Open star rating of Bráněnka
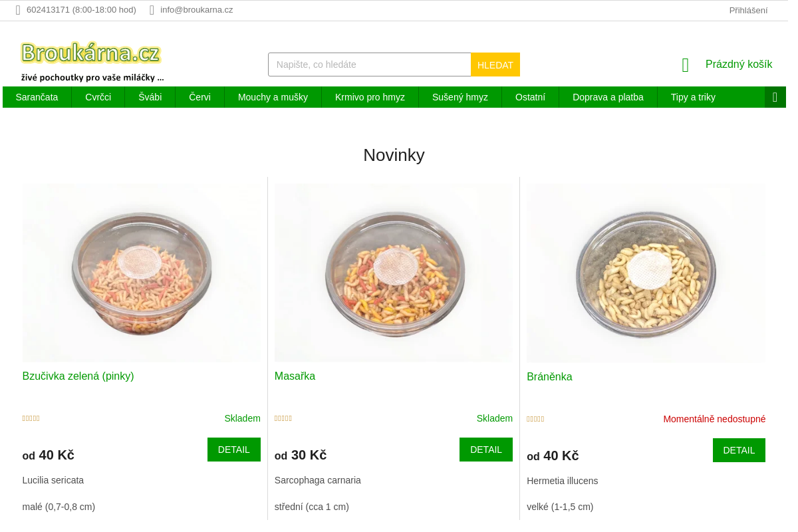Viewport: 798px width, 532px height. tap(535, 419)
